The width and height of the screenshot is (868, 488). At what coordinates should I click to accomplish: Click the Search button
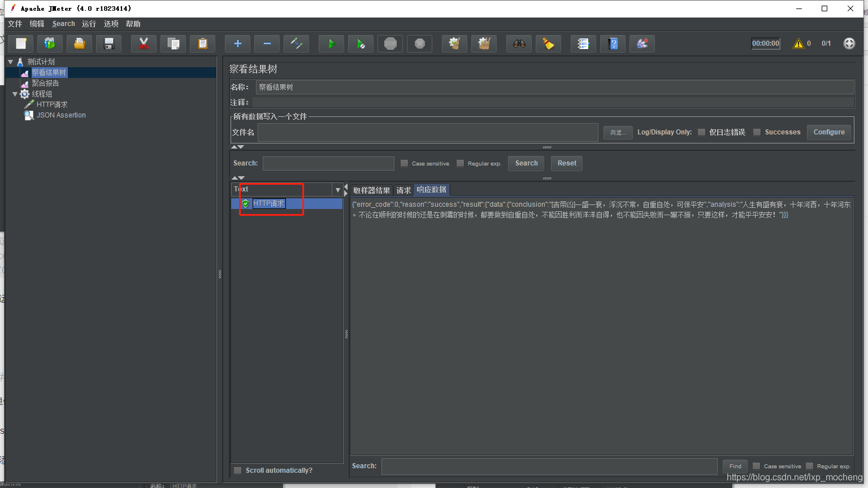(526, 163)
